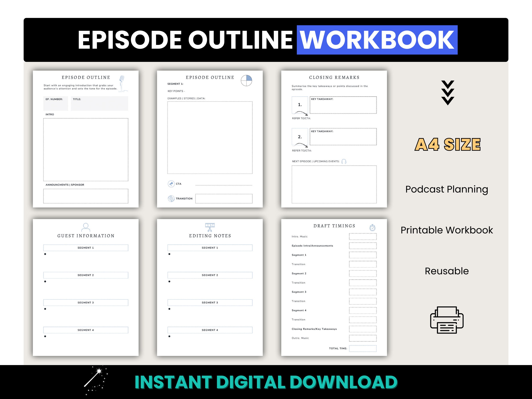
Task: Click the Total Time input box
Action: [x=363, y=348]
